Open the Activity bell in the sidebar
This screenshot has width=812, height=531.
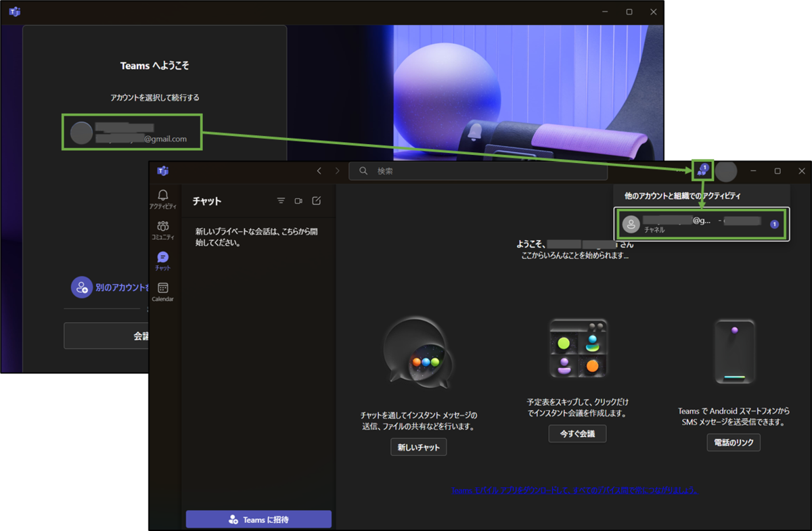coord(162,199)
